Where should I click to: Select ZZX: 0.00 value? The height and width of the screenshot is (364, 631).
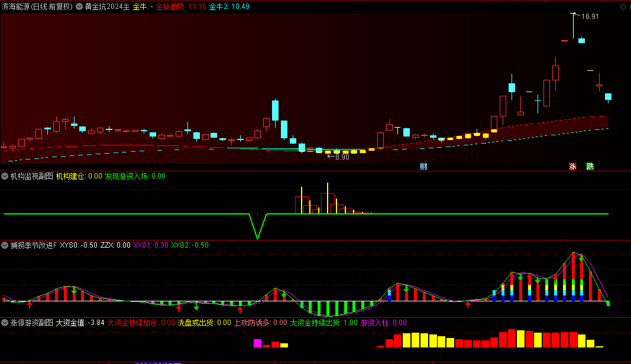pyautogui.click(x=115, y=245)
